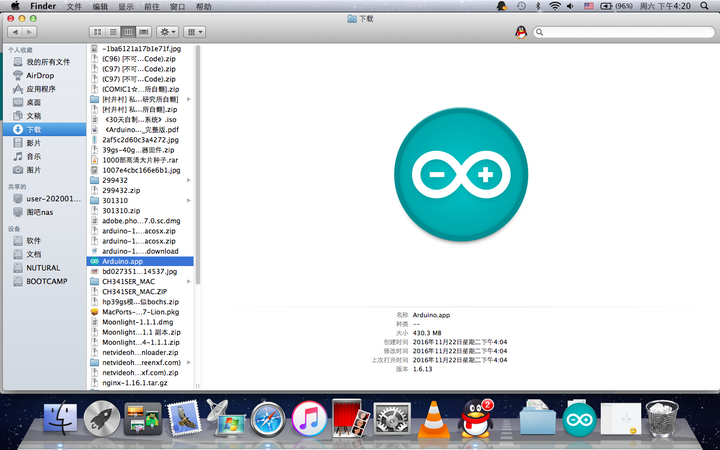Select file Moonlight-1.1.1.dmg

[x=140, y=322]
